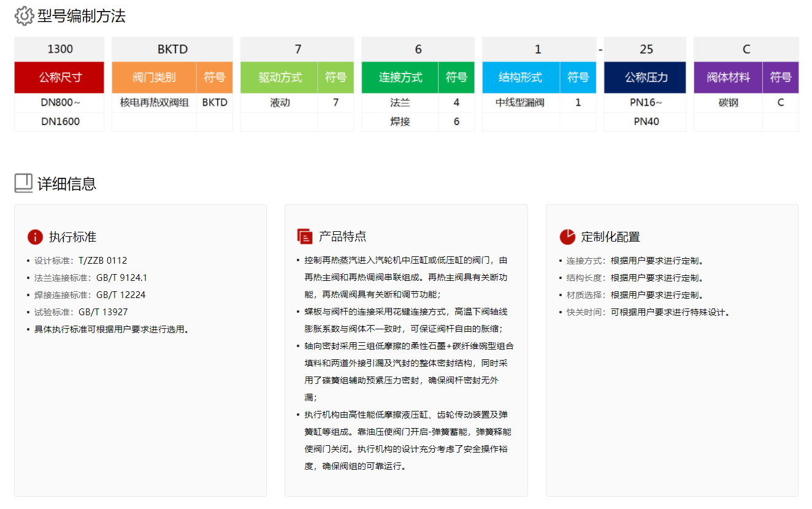Click the red document icon beside 产品特点
The image size is (812, 509).
(305, 237)
